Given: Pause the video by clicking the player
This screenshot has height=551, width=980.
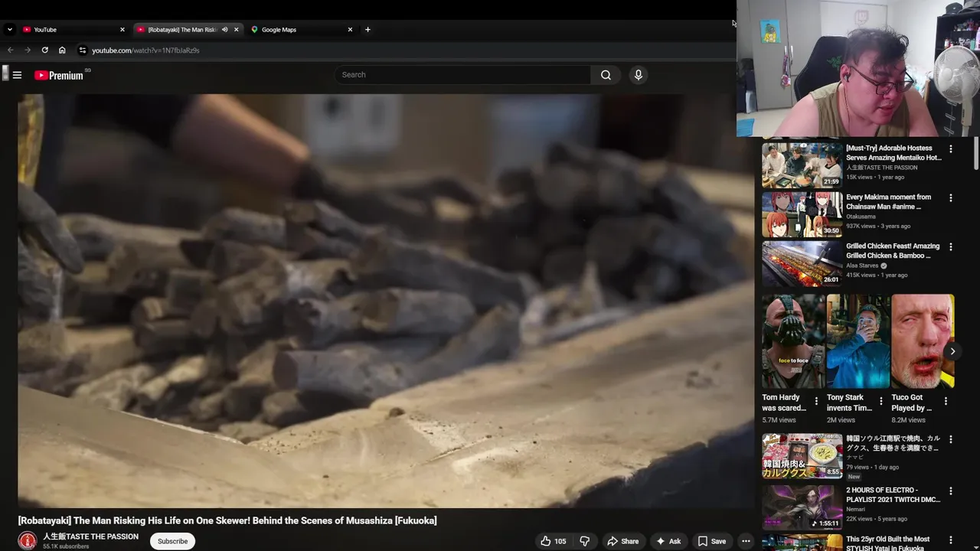Looking at the screenshot, I should pyautogui.click(x=386, y=301).
